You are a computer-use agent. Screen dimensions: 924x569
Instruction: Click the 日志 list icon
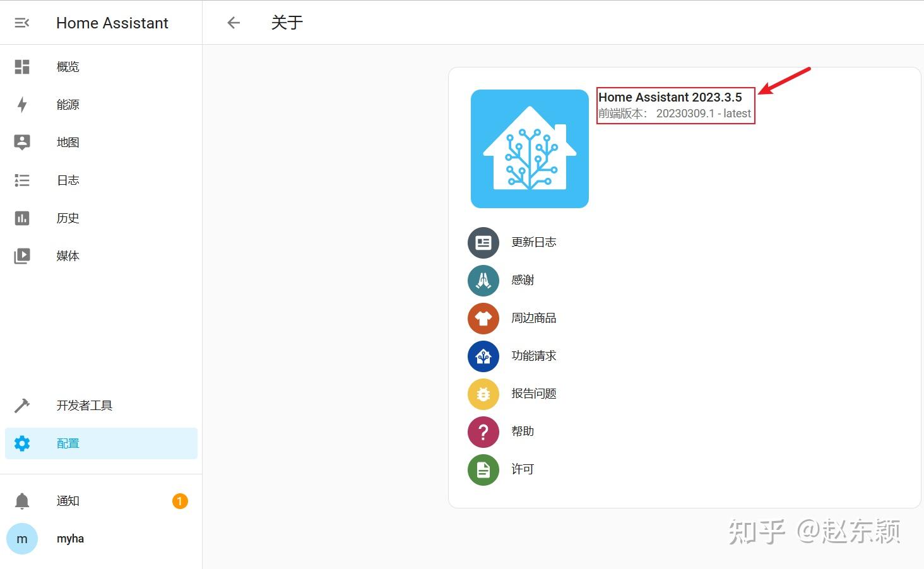22,180
